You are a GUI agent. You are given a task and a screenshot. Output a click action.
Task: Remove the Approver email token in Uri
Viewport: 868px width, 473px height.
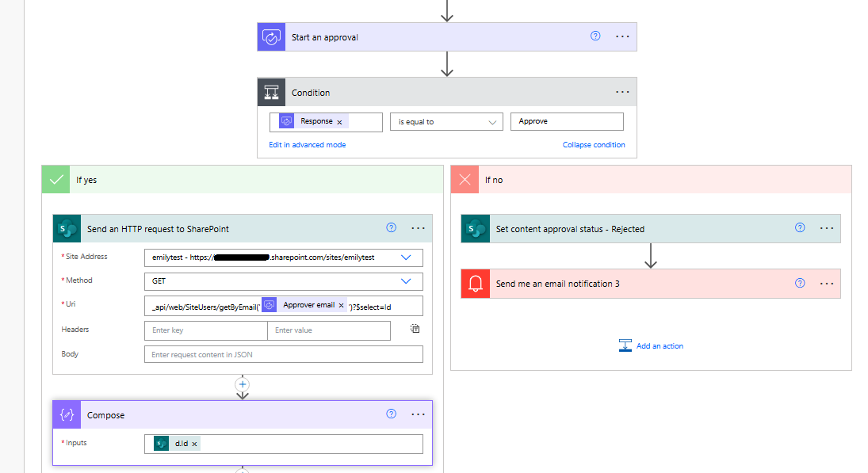tap(341, 305)
